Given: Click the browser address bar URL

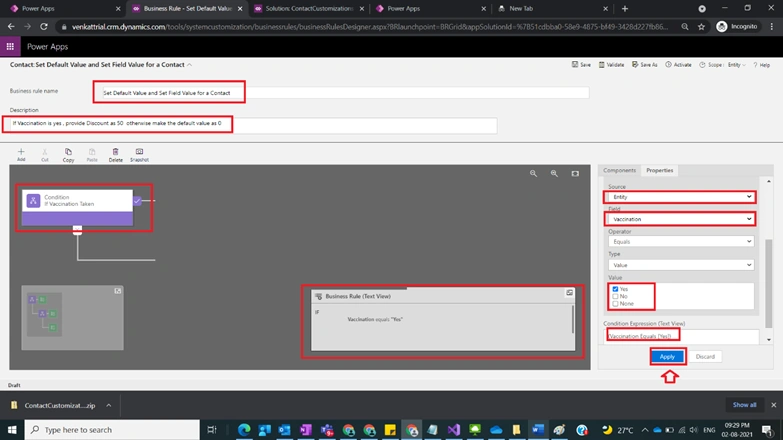Looking at the screenshot, I should [370, 26].
